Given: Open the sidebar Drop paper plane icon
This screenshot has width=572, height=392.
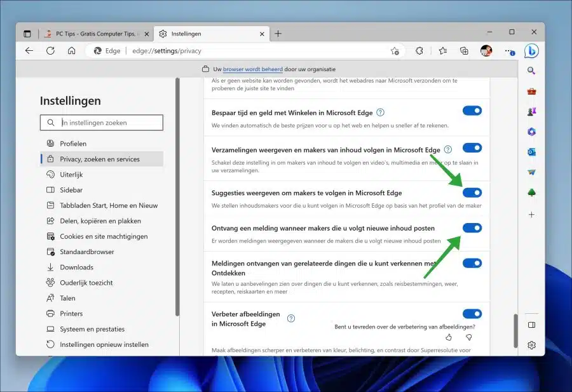Looking at the screenshot, I should tap(531, 172).
